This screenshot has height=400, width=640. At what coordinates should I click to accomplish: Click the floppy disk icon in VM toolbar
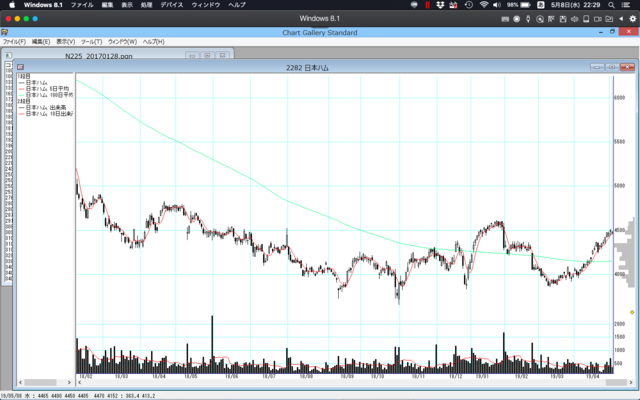click(563, 19)
